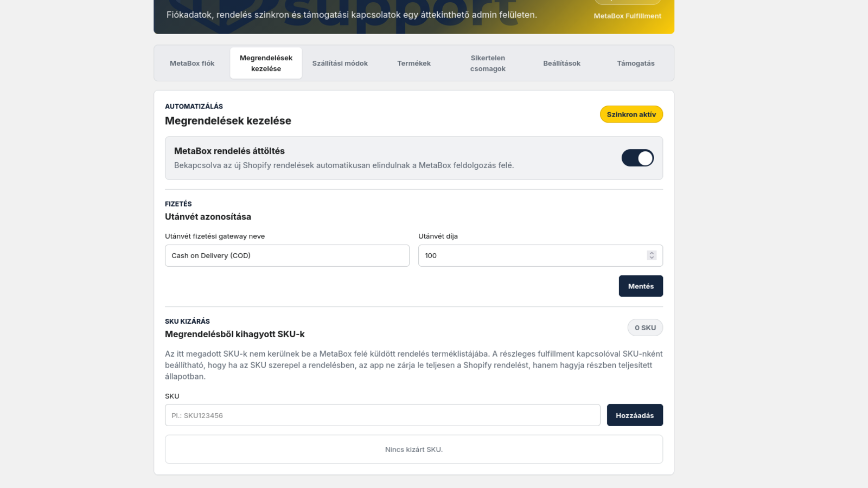Add the SKU with the Hozzáadás button
This screenshot has height=488, width=868.
coord(635,415)
